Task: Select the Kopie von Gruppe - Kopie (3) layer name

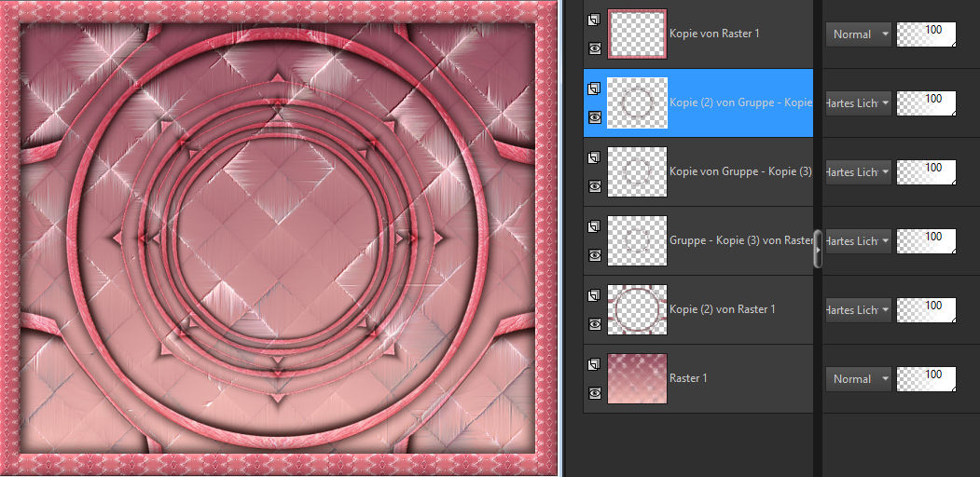Action: pyautogui.click(x=739, y=171)
